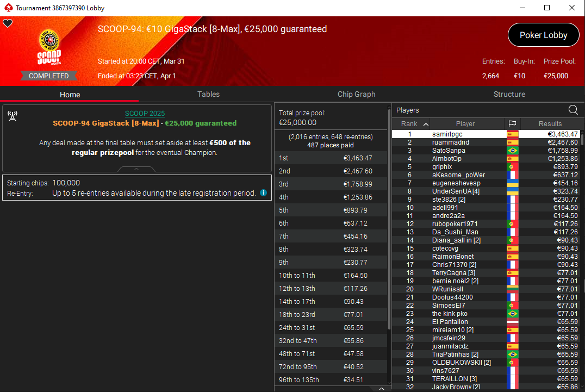Click the Brazil flag beside TiiaPatinhas
Viewport: 585px width, 392px height.
(513, 354)
